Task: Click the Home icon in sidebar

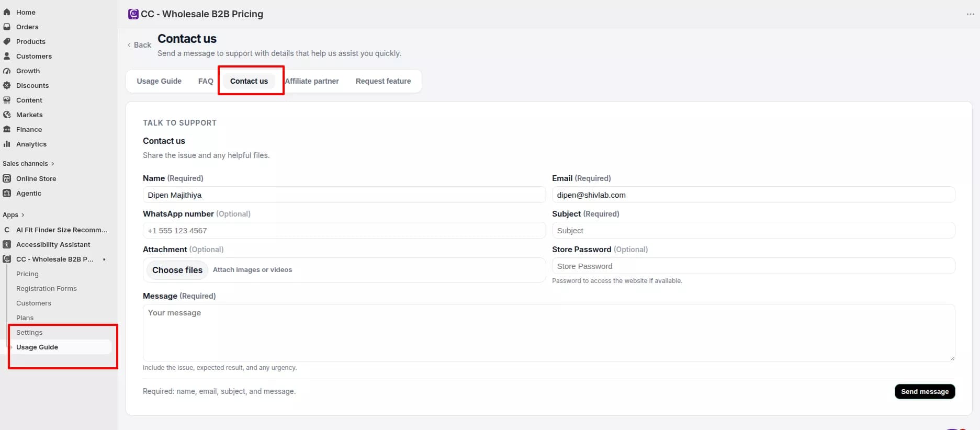Action: 7,12
